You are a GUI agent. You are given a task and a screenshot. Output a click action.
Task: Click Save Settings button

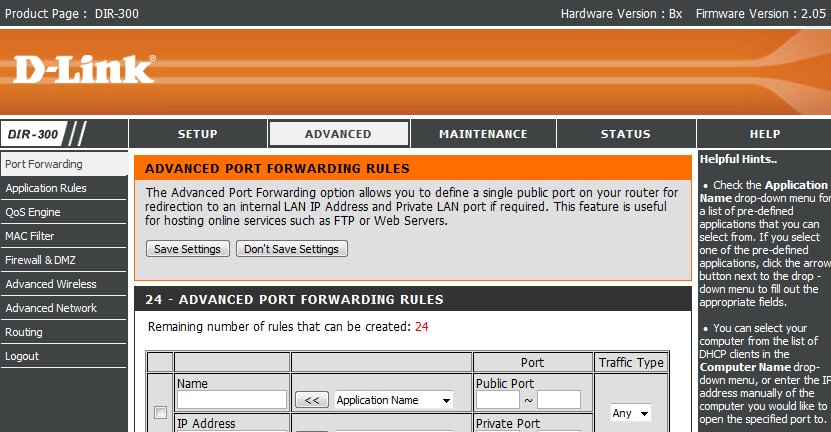188,249
